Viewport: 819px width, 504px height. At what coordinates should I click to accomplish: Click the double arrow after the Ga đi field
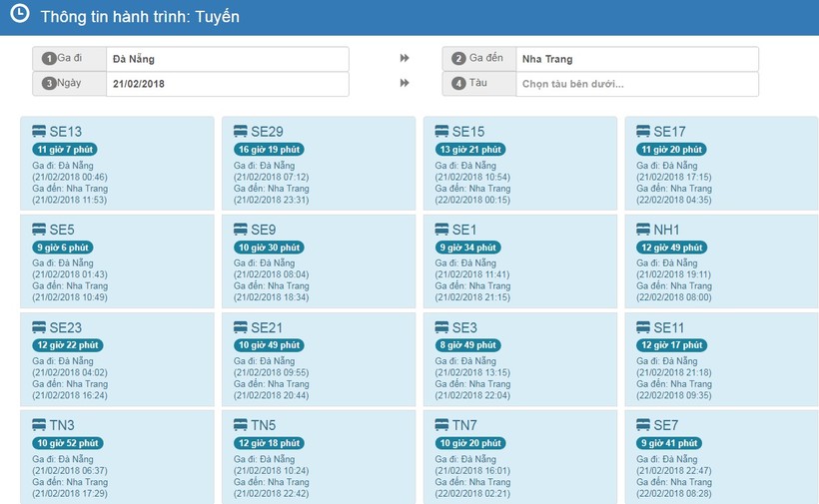pyautogui.click(x=405, y=59)
